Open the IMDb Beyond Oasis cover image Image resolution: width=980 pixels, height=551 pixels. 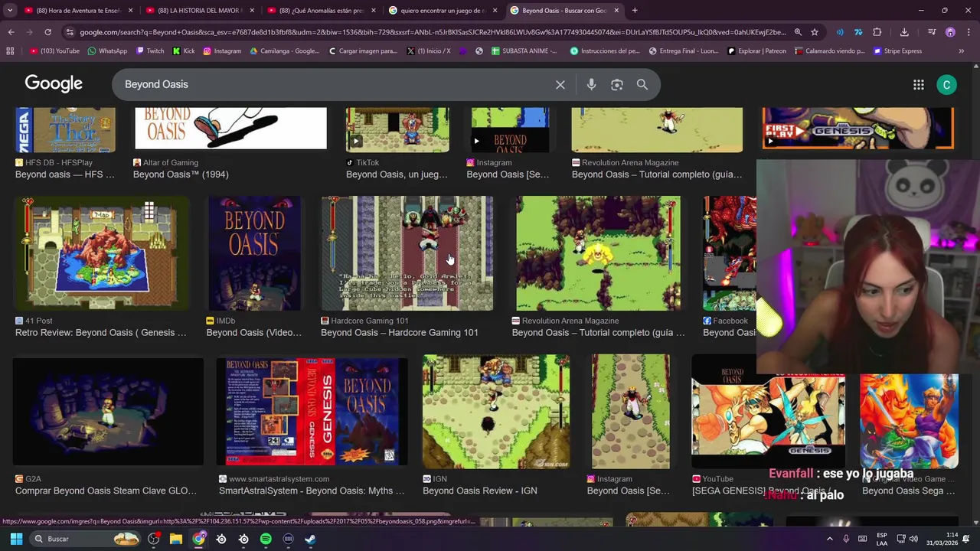(254, 253)
